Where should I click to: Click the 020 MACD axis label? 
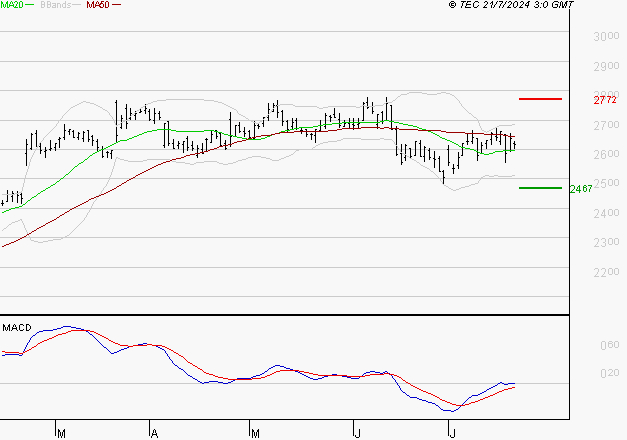coord(610,373)
